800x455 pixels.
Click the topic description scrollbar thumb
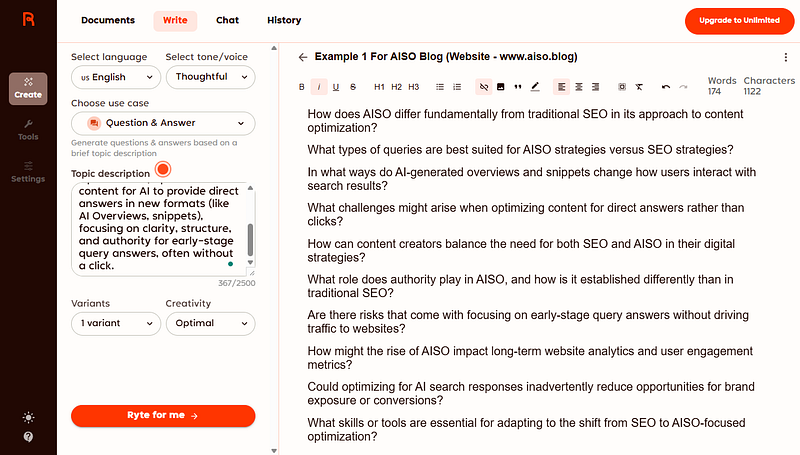pos(251,240)
